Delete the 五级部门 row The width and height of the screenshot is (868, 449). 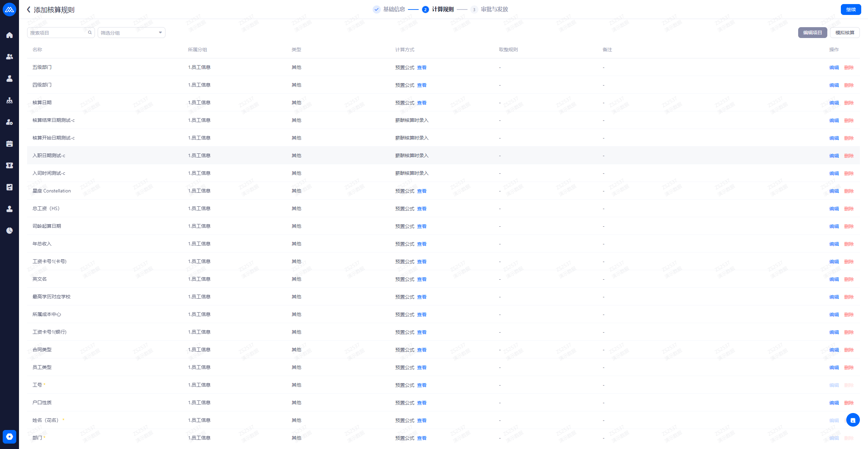pos(849,68)
